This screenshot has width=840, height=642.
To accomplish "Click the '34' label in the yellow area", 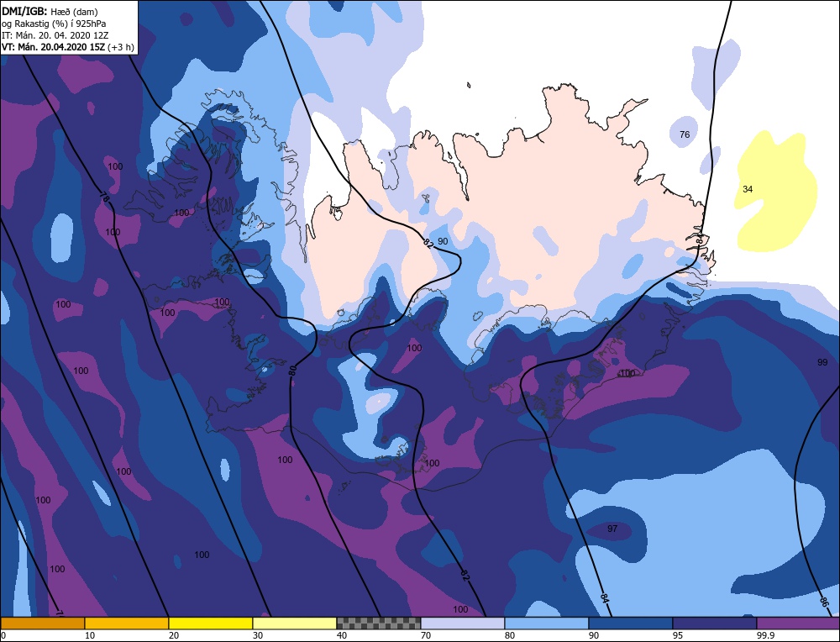I will click(x=748, y=188).
